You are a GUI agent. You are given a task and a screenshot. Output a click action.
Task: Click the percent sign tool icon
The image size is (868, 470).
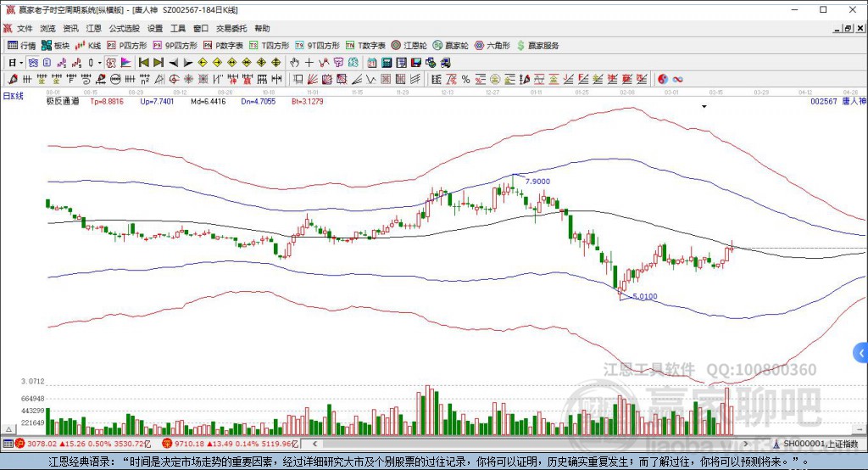[465, 79]
